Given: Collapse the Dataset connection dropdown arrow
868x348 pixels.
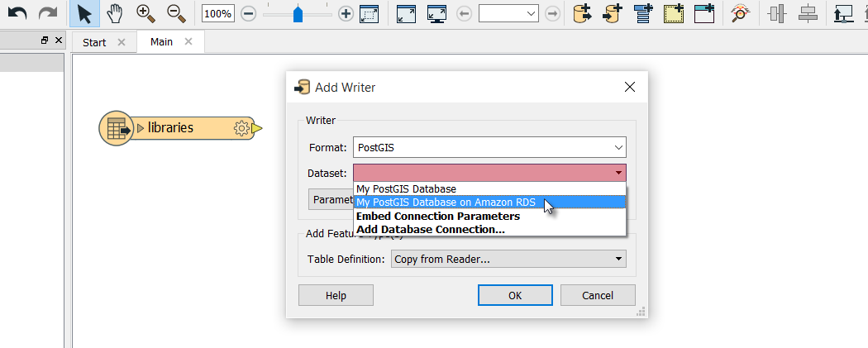Looking at the screenshot, I should point(618,173).
